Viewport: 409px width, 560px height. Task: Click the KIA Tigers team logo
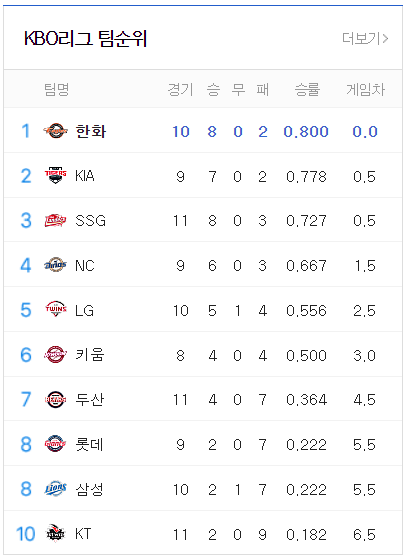point(55,175)
